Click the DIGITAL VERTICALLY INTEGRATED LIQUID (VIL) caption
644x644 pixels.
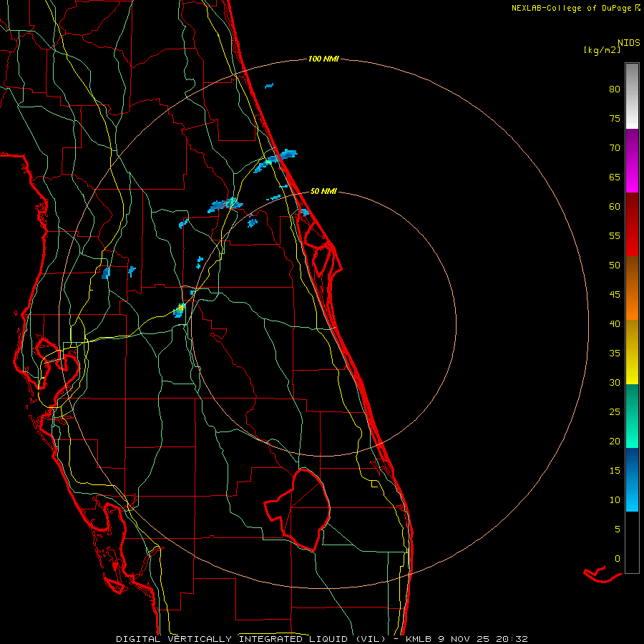pos(251,639)
